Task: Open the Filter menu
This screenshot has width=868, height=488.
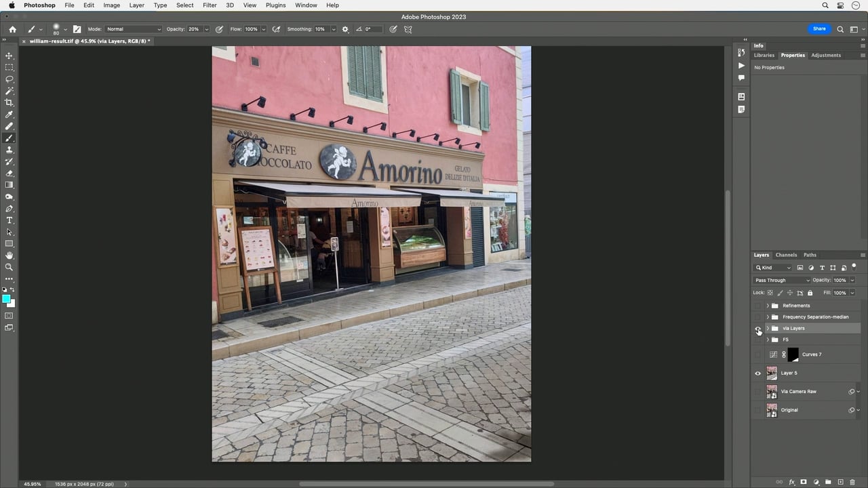Action: [210, 5]
